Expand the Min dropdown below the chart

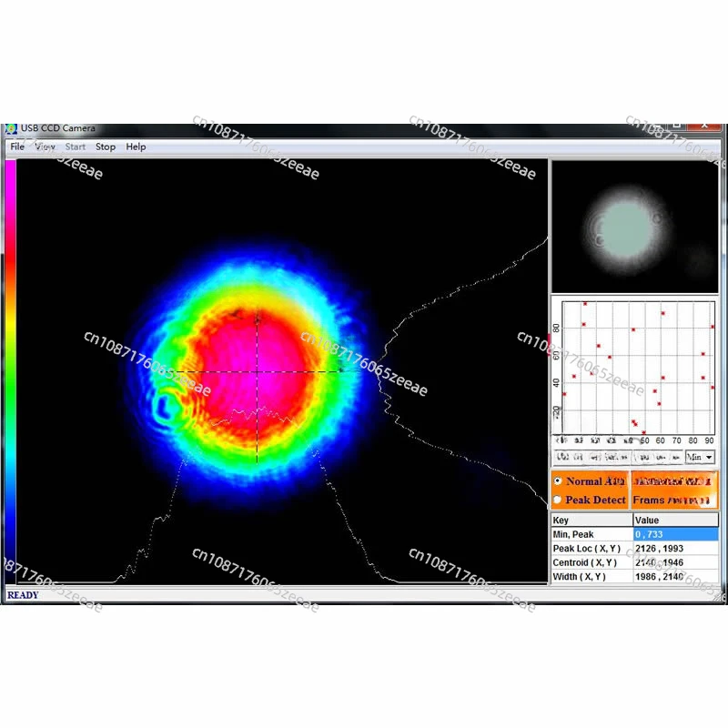point(700,457)
